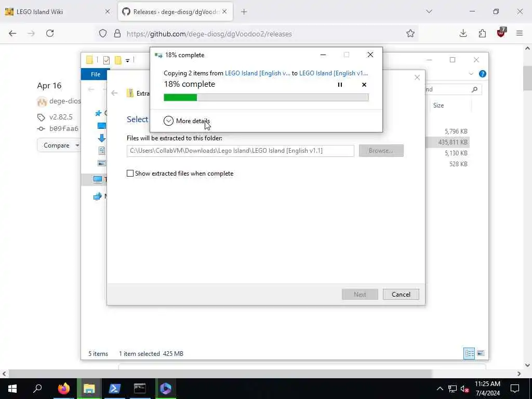Close the extract wizard dialog
Screen dimensions: 532x399
[417, 77]
